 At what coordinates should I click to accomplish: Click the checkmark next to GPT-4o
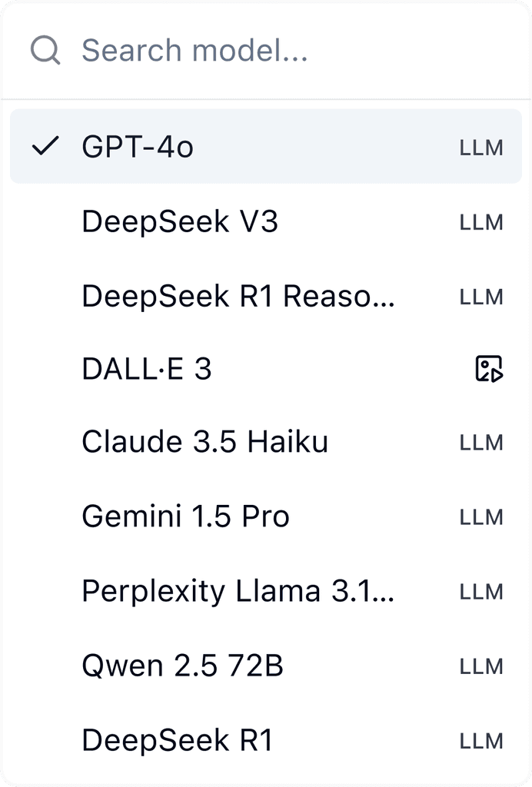click(x=45, y=145)
